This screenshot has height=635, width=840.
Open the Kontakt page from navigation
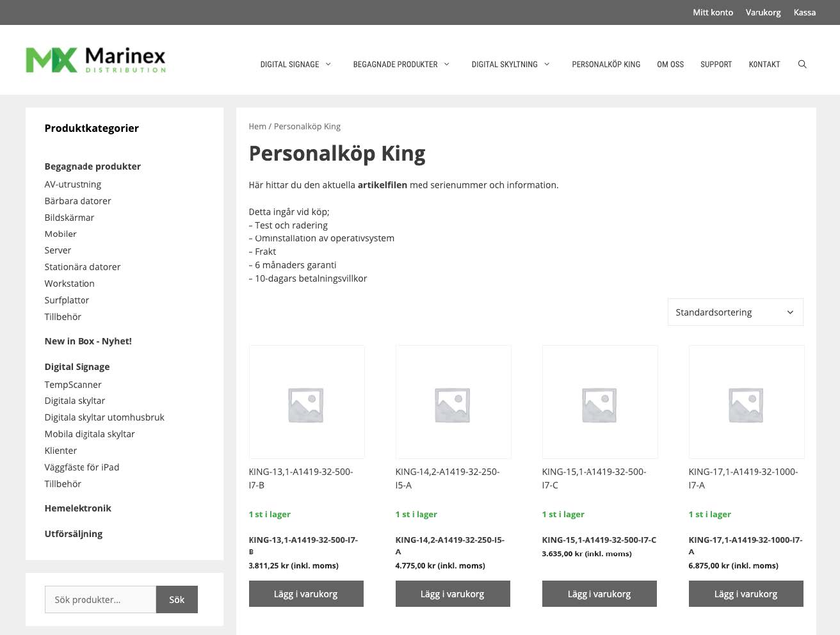(x=764, y=64)
